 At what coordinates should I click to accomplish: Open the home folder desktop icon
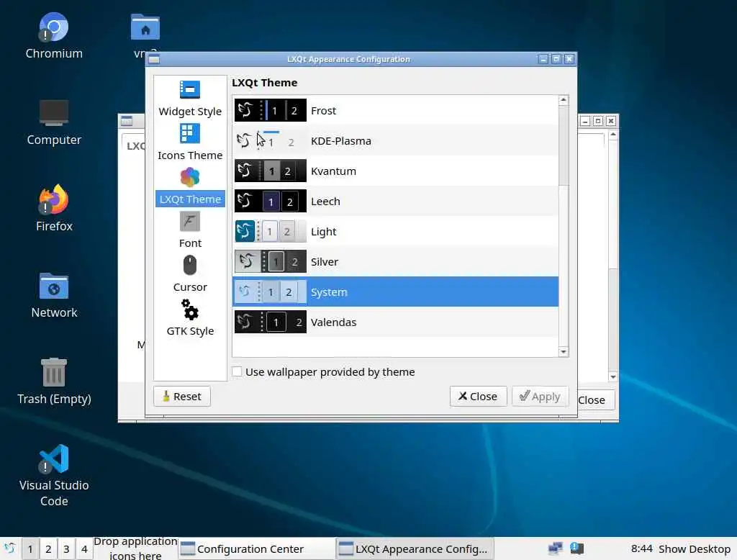[145, 28]
